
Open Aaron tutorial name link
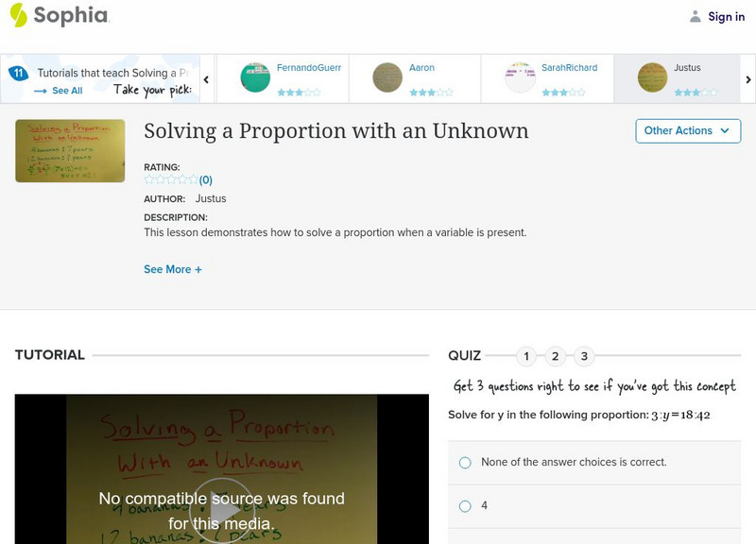coord(421,68)
